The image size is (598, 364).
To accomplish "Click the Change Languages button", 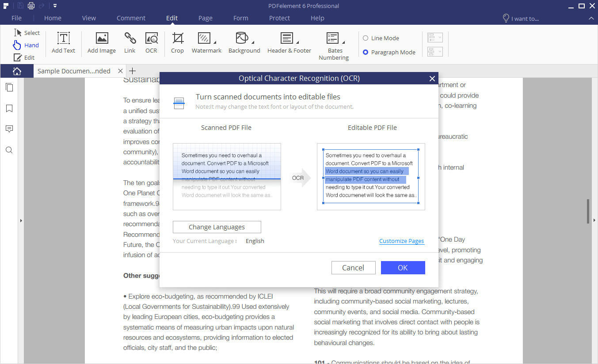I will (217, 227).
